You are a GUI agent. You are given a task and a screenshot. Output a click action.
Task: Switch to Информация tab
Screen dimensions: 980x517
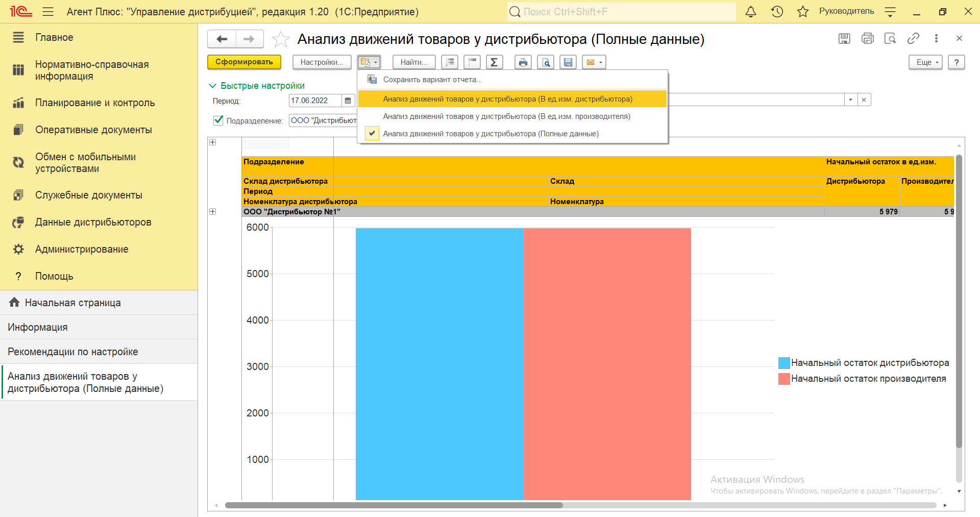[x=99, y=327]
